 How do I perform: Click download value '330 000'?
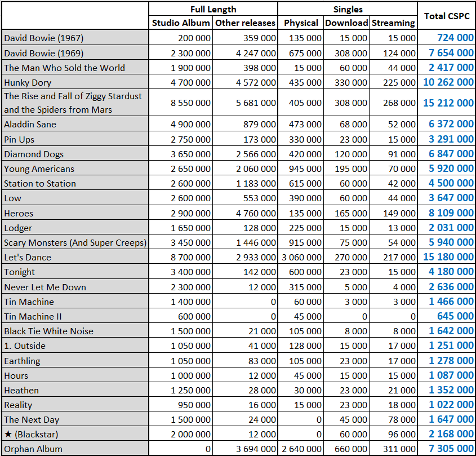pos(350,83)
